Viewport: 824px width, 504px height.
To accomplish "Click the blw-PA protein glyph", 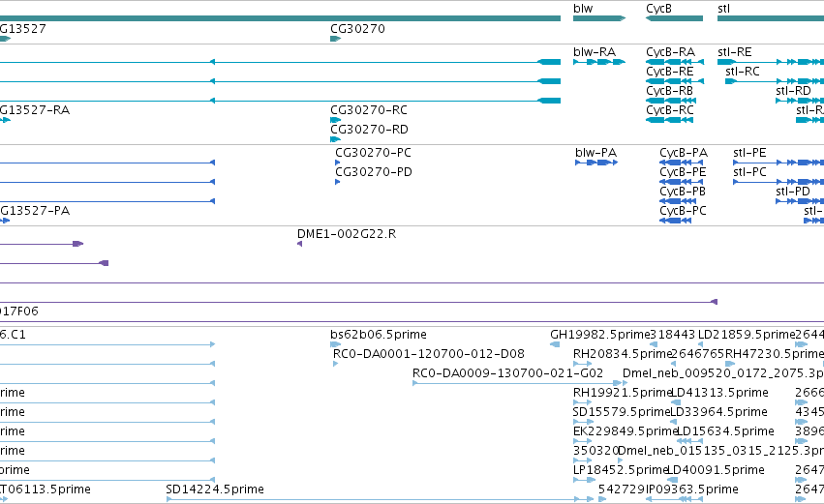I will coord(596,163).
